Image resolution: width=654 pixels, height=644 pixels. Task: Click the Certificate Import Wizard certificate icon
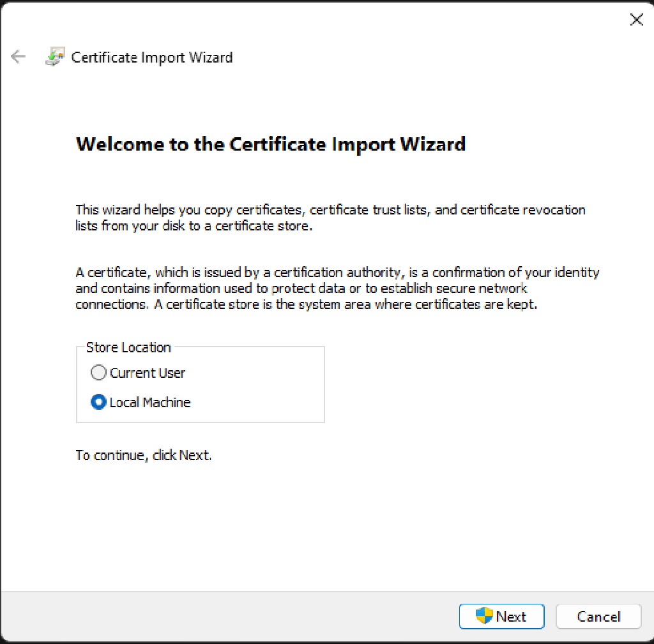[55, 57]
